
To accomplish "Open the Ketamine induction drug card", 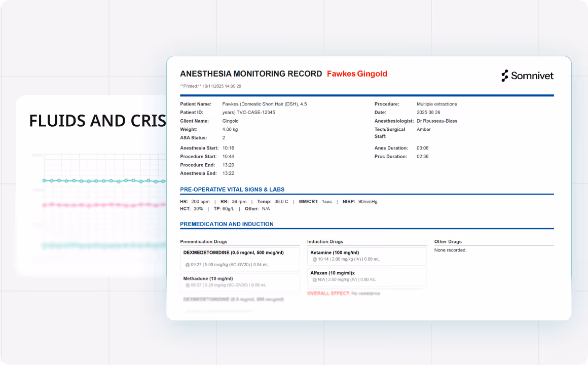I will (x=367, y=255).
